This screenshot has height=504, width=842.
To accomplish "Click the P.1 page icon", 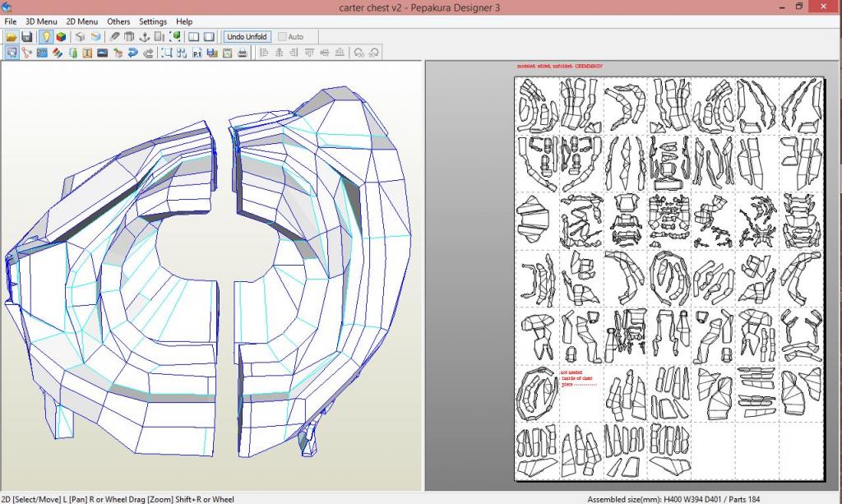I will point(197,53).
